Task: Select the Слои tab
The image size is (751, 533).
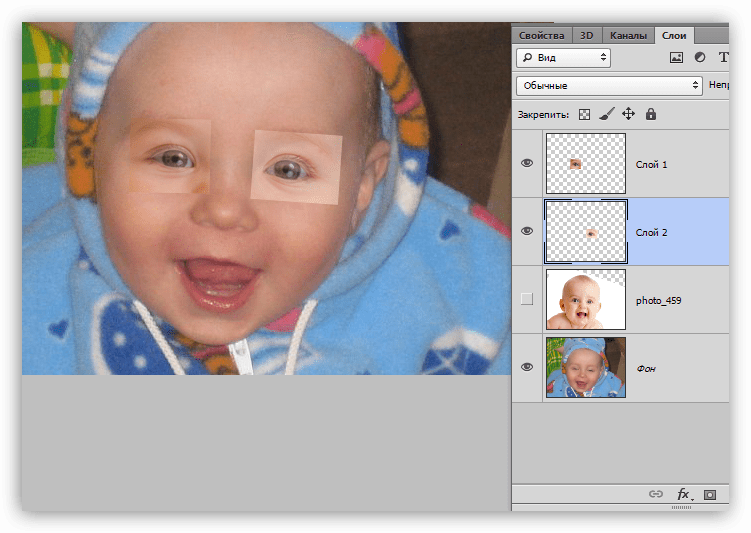Action: (x=674, y=35)
